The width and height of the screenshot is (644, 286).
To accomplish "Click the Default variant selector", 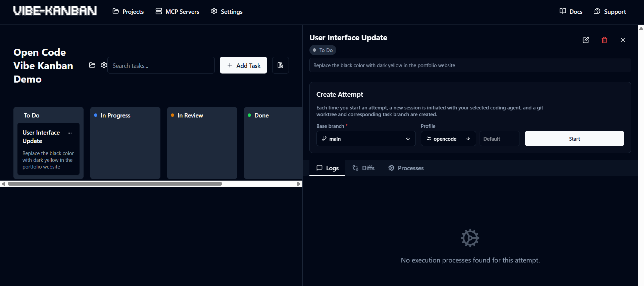I will pyautogui.click(x=500, y=139).
